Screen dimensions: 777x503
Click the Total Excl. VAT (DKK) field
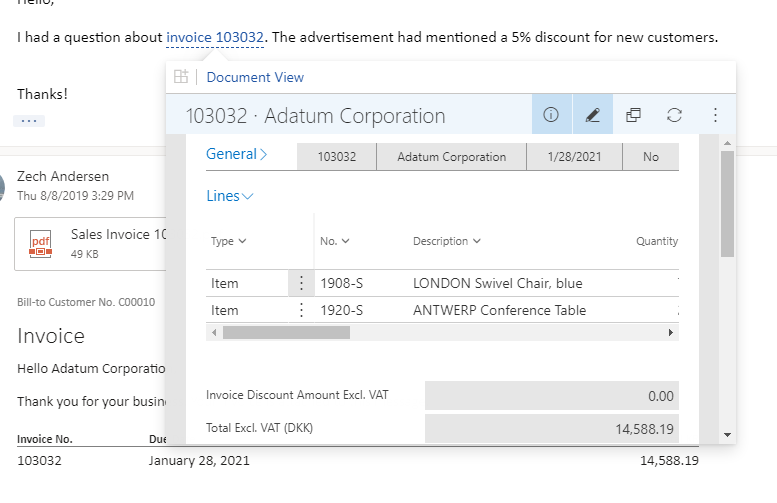point(551,428)
